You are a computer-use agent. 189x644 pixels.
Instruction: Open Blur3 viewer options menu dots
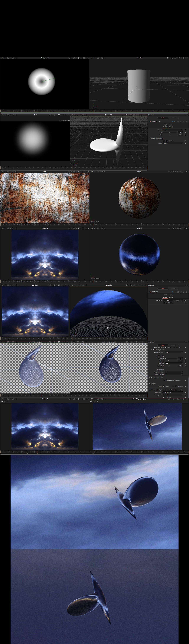pyautogui.click(x=68, y=115)
